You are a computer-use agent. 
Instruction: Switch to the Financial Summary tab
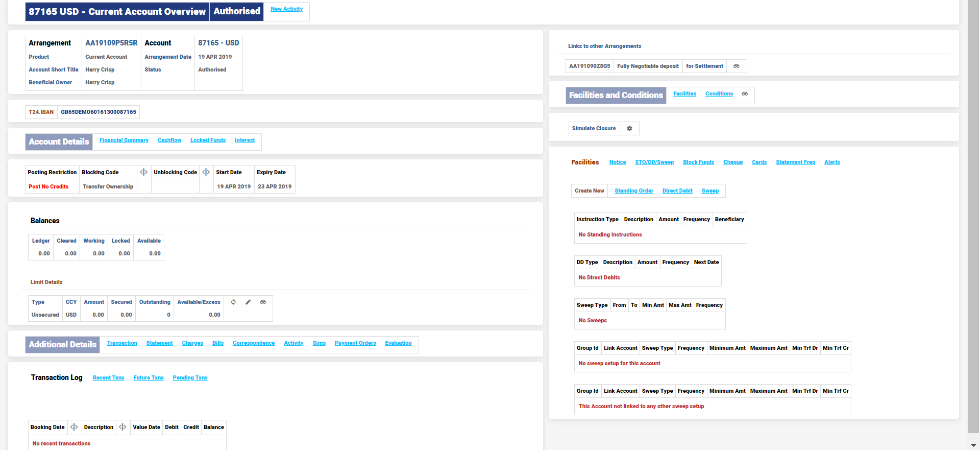(x=124, y=140)
